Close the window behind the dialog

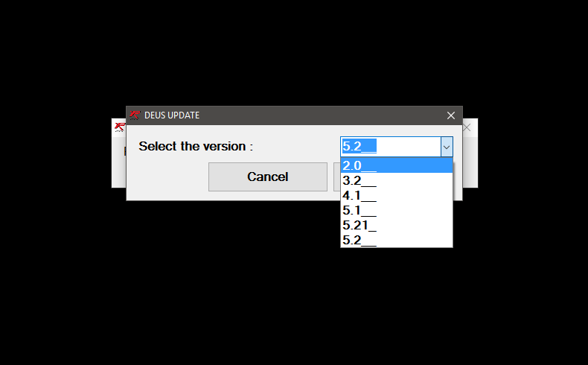(x=467, y=127)
